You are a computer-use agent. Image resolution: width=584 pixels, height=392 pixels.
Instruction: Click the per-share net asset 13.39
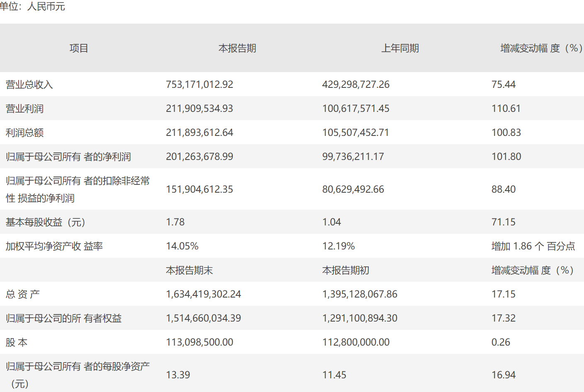click(x=178, y=375)
